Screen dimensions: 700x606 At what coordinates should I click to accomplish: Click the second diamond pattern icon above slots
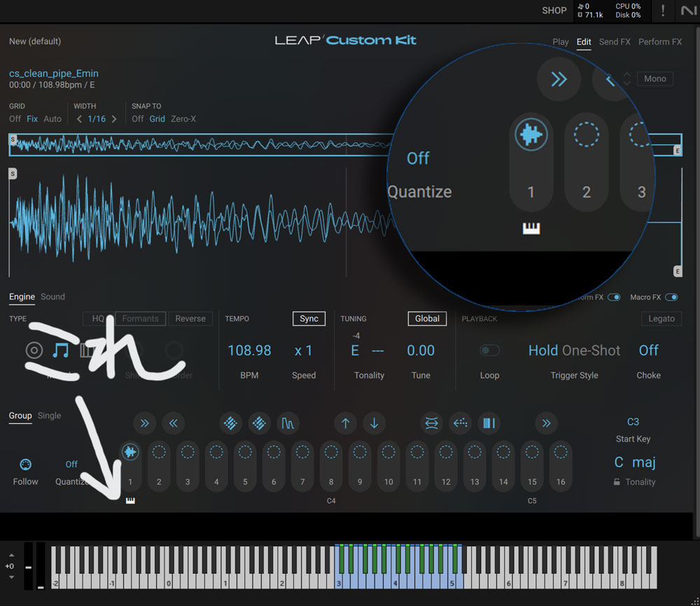pyautogui.click(x=259, y=423)
